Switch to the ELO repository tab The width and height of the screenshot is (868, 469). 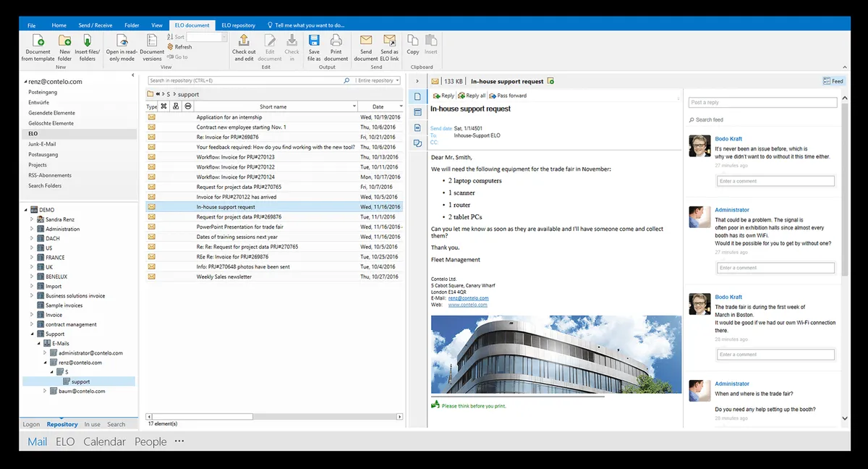(238, 25)
